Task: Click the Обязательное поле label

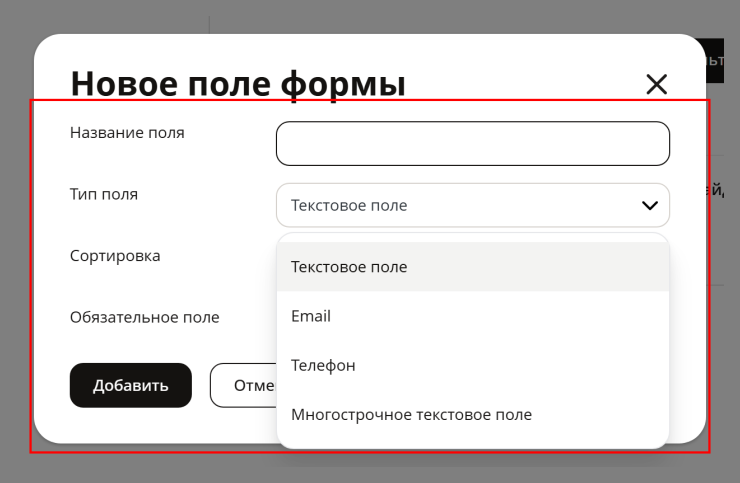Action: point(144,317)
